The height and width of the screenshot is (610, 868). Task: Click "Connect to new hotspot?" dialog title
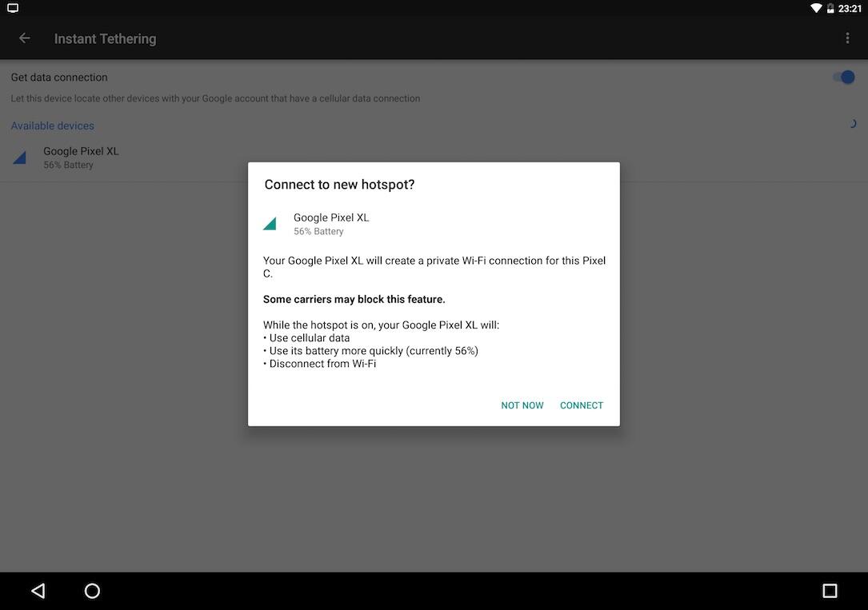pyautogui.click(x=339, y=185)
